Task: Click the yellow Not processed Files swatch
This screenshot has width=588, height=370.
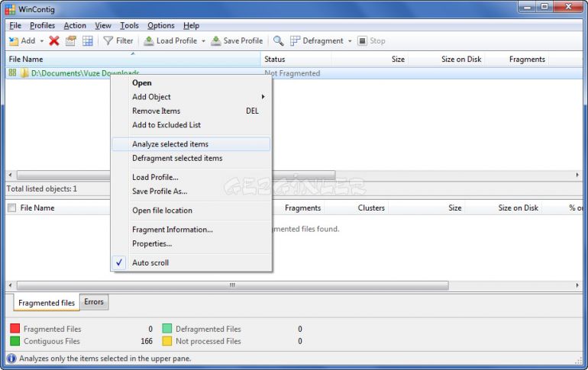Action: click(x=167, y=341)
